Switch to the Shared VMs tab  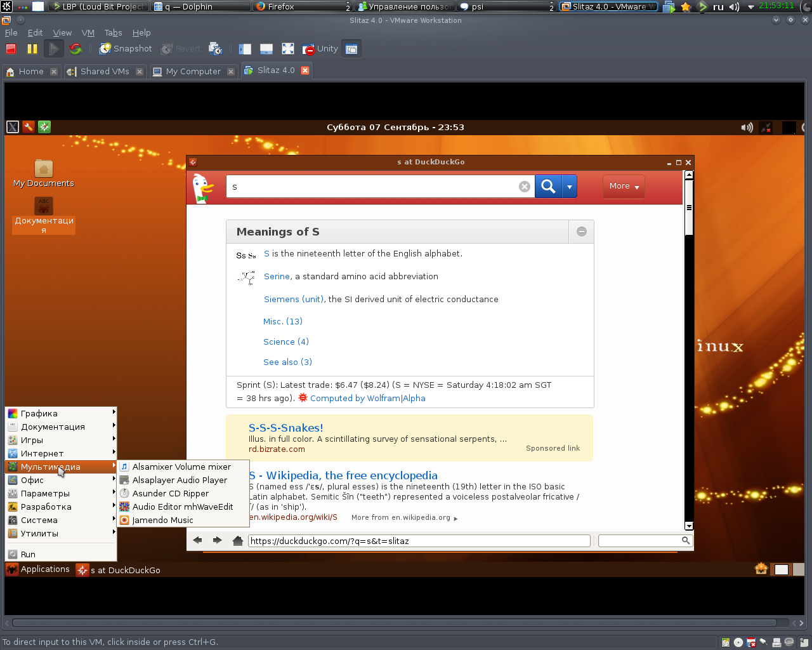click(x=105, y=72)
